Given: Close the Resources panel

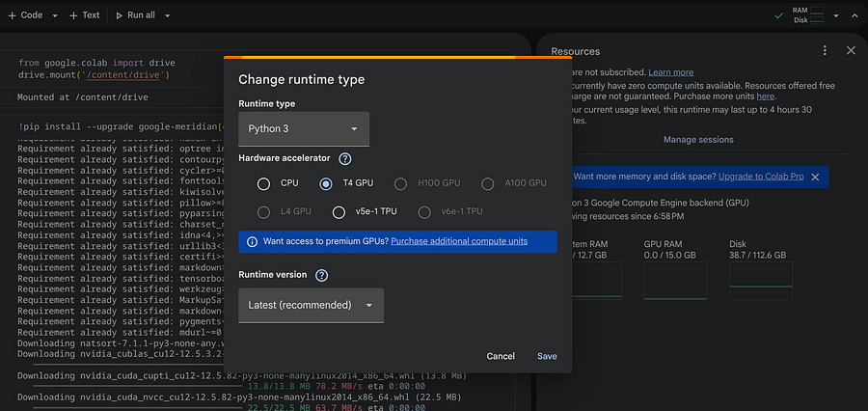Looking at the screenshot, I should pyautogui.click(x=851, y=51).
